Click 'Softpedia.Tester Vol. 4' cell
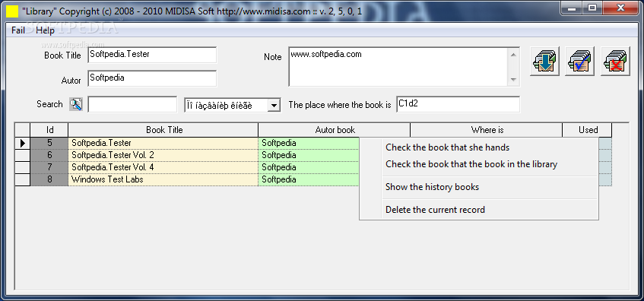The height and width of the screenshot is (301, 644). point(163,167)
